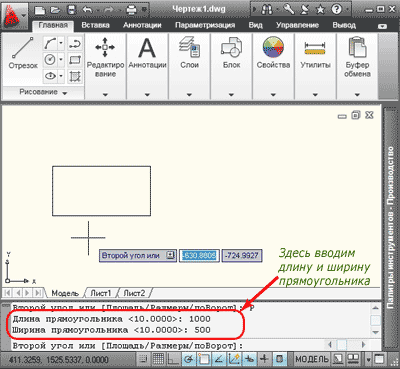The width and height of the screenshot is (400, 369).
Task: Open the status bar menu arrow
Action: point(368,359)
